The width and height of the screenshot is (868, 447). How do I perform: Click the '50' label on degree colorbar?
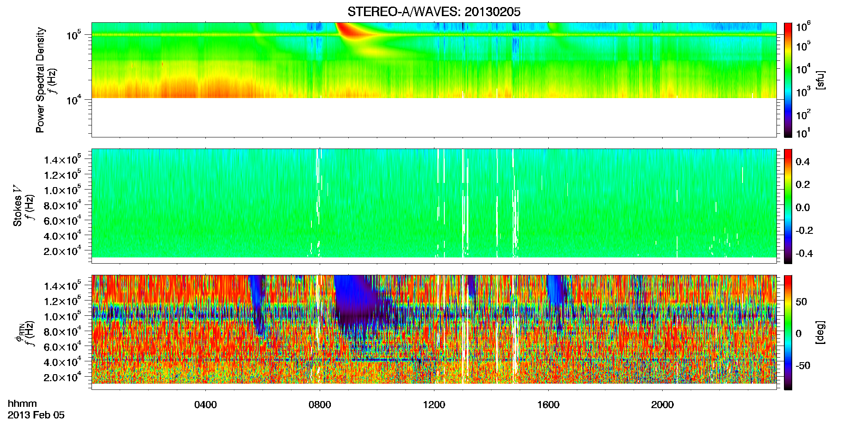(x=801, y=302)
